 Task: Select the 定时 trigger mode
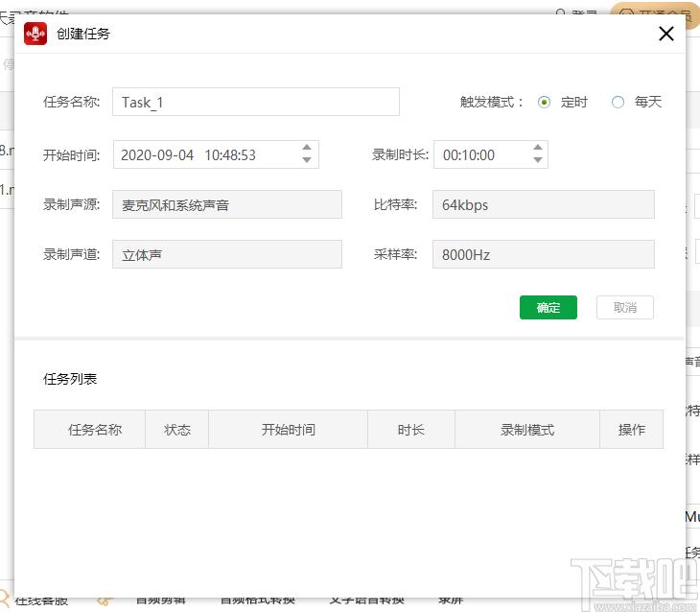(544, 103)
